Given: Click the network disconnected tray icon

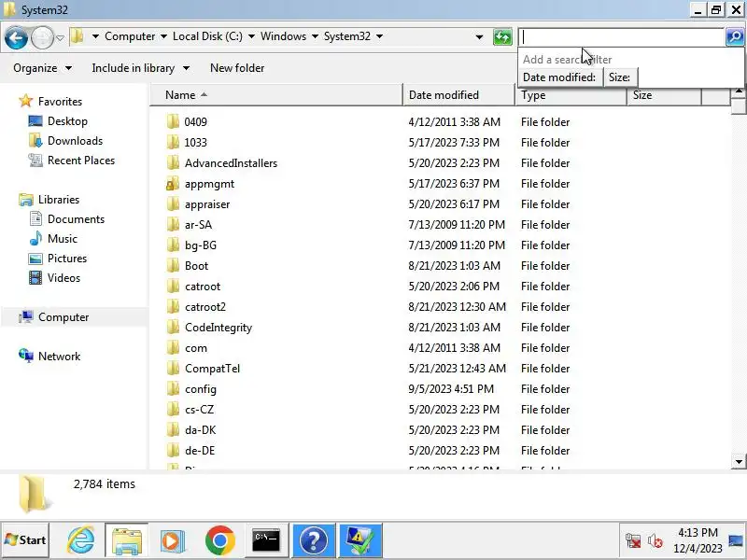Looking at the screenshot, I should pos(633,541).
